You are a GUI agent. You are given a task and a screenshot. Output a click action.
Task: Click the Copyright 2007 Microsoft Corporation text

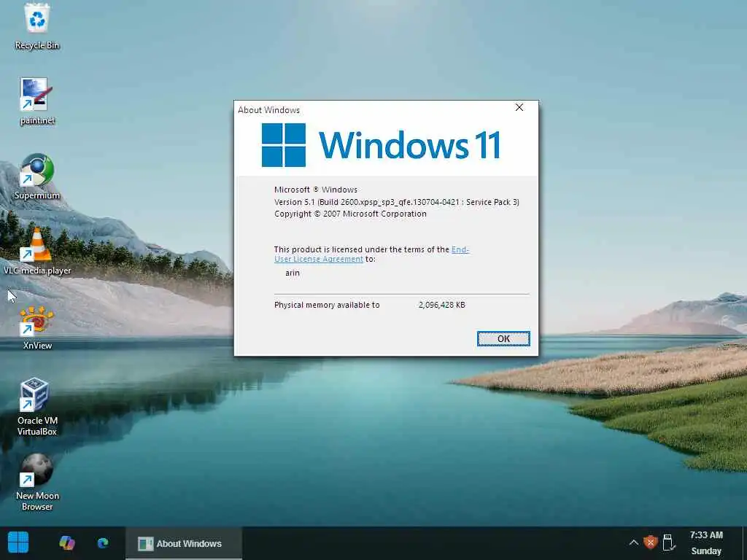[x=350, y=214]
